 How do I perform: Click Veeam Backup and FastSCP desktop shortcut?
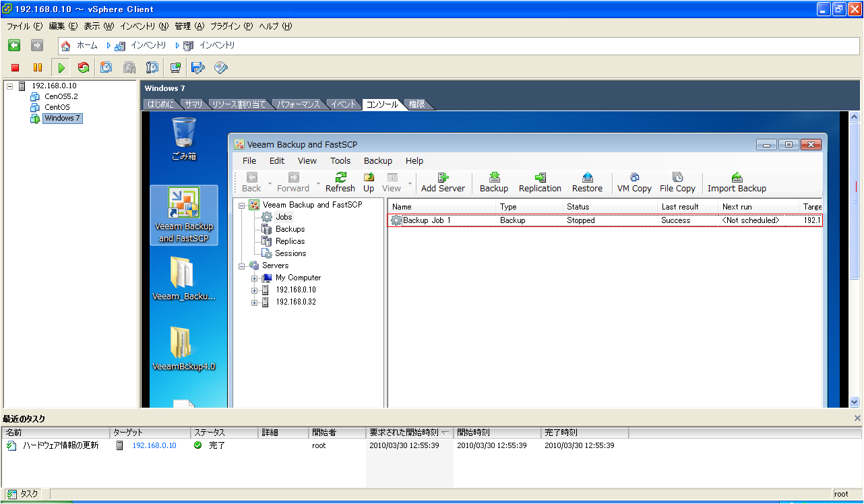[184, 215]
